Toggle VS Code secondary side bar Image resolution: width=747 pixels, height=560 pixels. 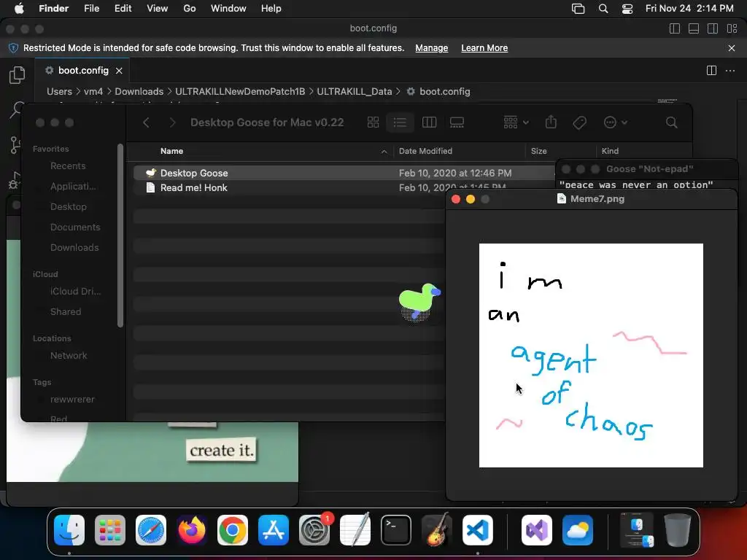pos(713,28)
